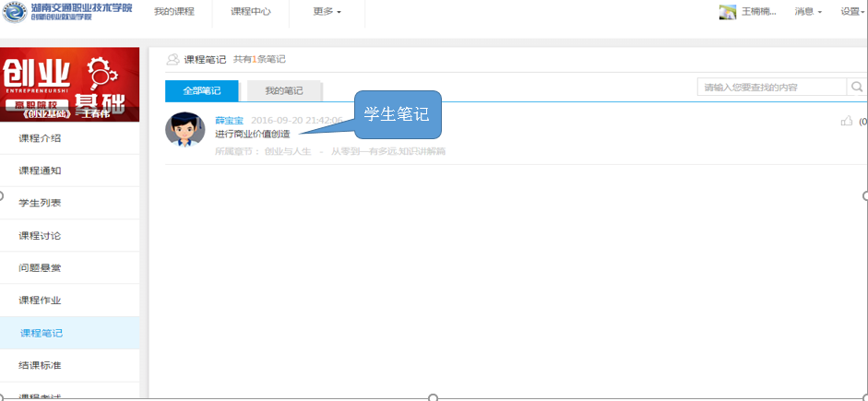Click the 课程笔记 header icon
Image resolution: width=868 pixels, height=401 pixels.
click(x=172, y=59)
